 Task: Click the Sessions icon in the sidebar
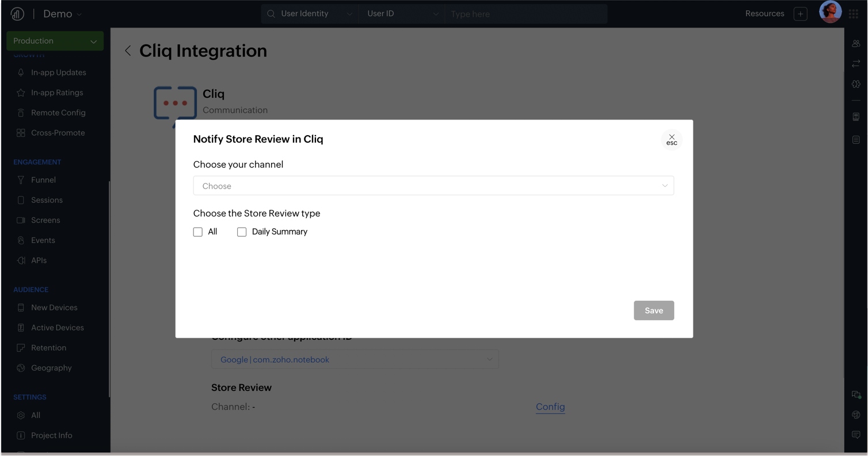[x=21, y=200]
